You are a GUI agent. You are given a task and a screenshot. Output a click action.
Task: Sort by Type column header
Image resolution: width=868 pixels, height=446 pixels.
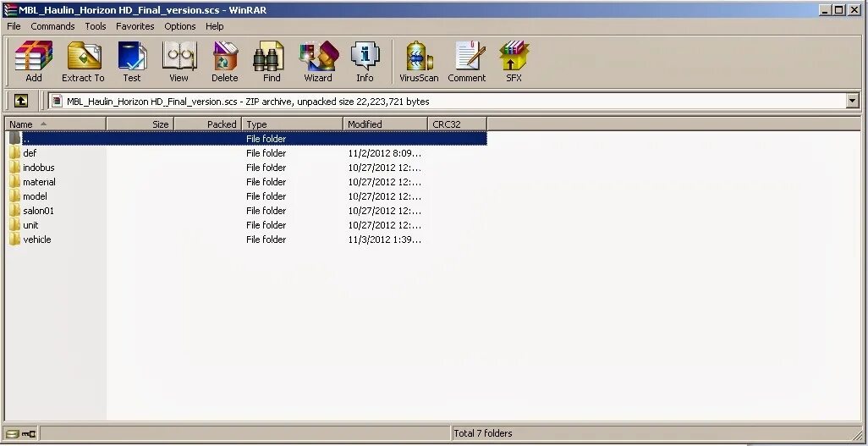293,124
